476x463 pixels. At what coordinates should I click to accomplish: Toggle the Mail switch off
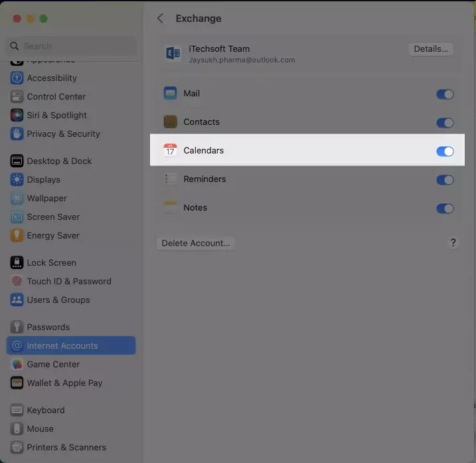coord(445,94)
